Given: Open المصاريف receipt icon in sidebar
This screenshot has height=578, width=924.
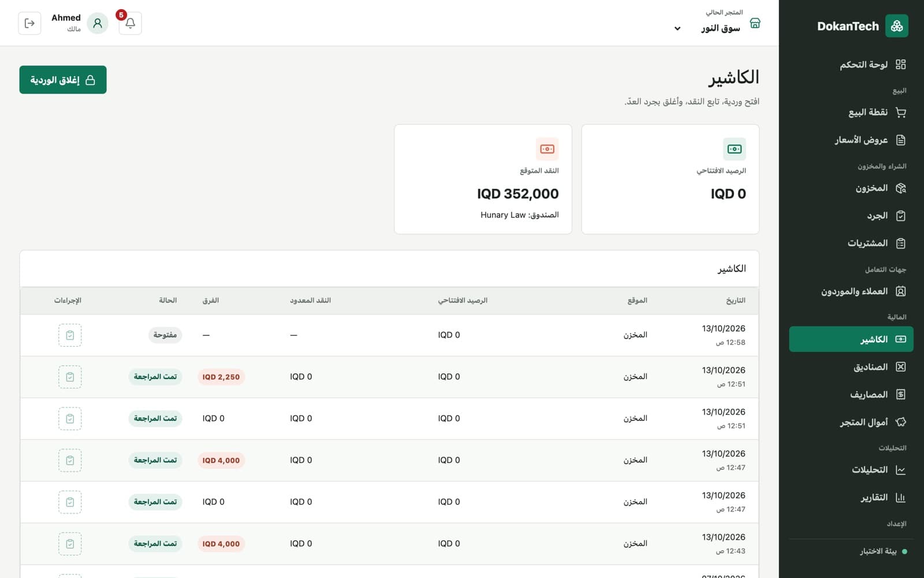Looking at the screenshot, I should pyautogui.click(x=900, y=395).
